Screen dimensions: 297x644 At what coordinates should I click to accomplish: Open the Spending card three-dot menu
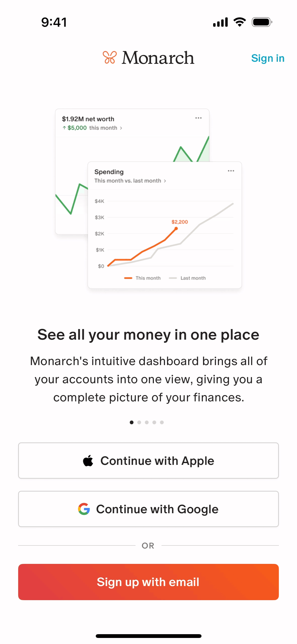pyautogui.click(x=231, y=171)
